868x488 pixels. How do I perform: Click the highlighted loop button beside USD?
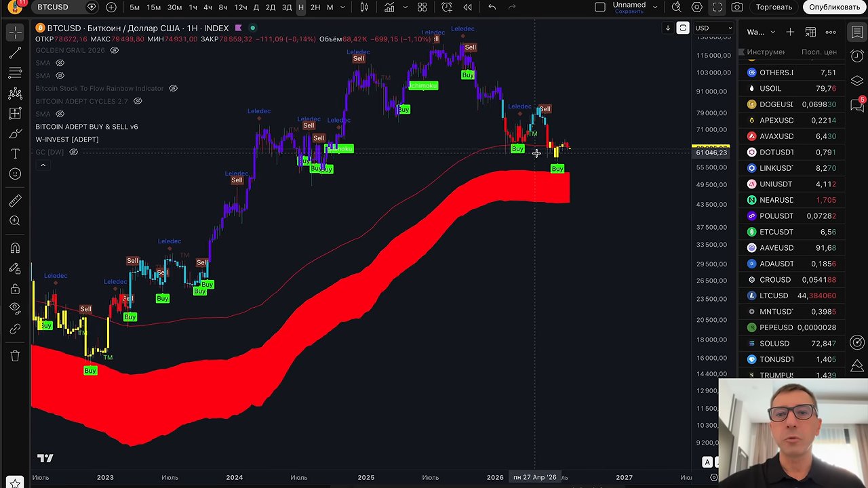tap(683, 28)
